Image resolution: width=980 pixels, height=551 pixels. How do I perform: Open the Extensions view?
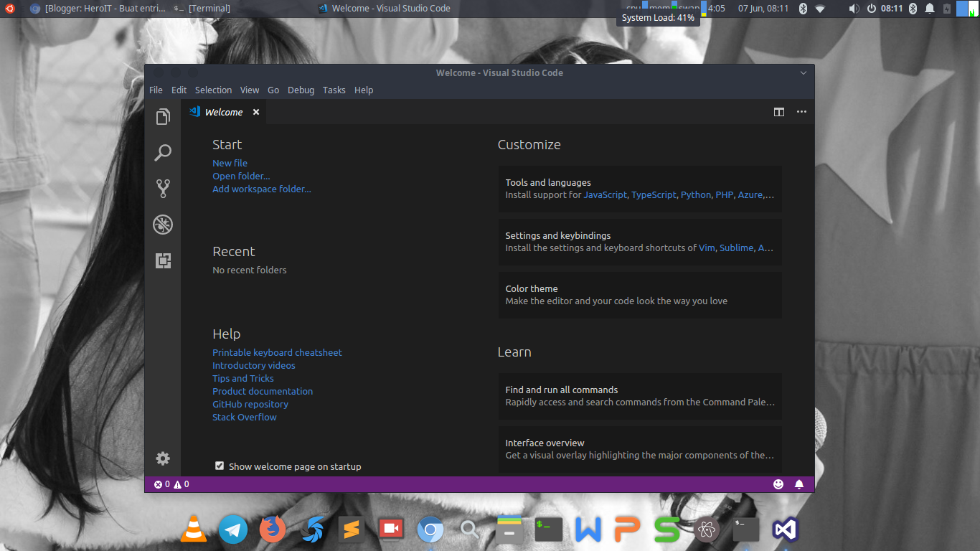click(163, 260)
